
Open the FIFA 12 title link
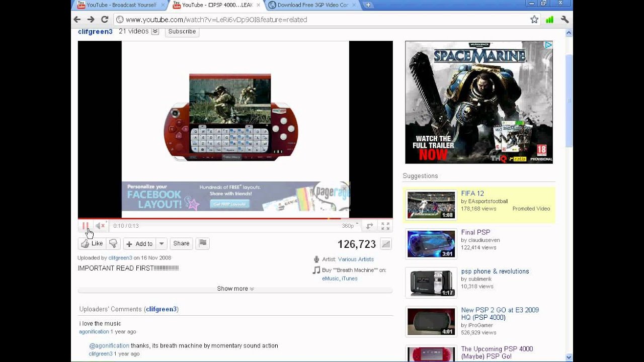coord(472,193)
